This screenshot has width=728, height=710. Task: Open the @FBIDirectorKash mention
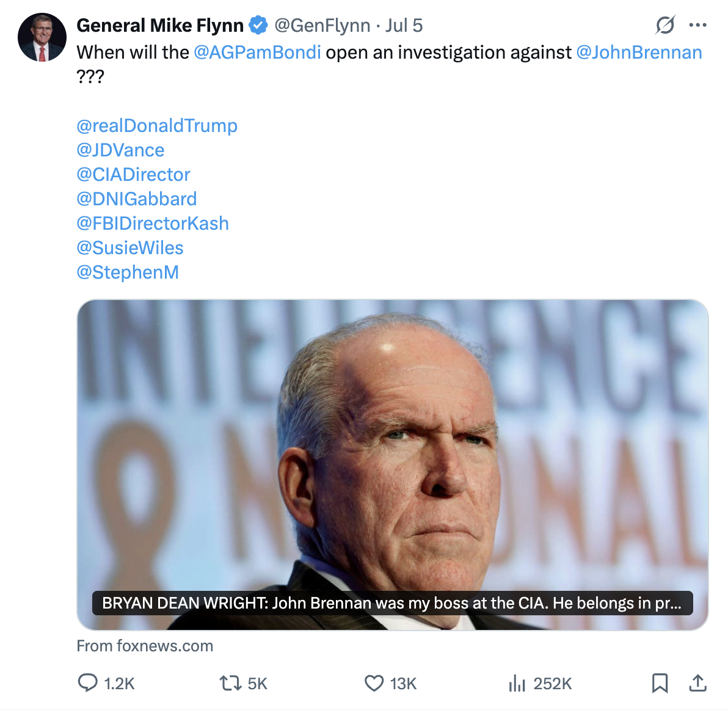coord(153,224)
